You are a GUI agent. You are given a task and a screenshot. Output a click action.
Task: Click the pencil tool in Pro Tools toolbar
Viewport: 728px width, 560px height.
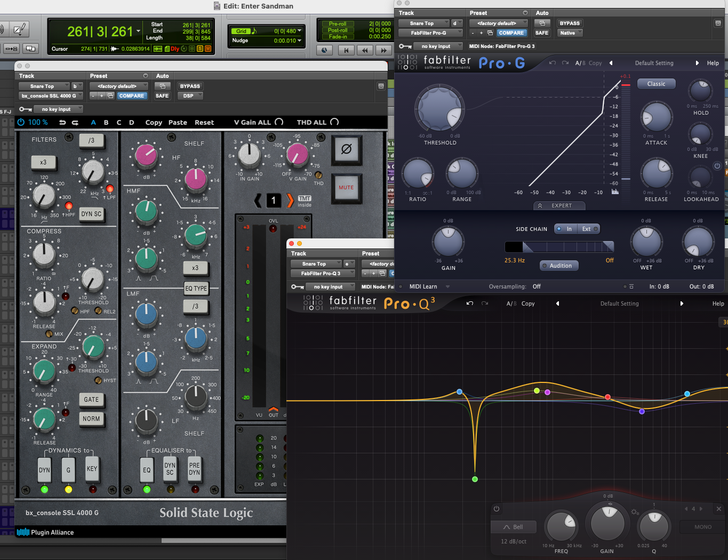20,29
